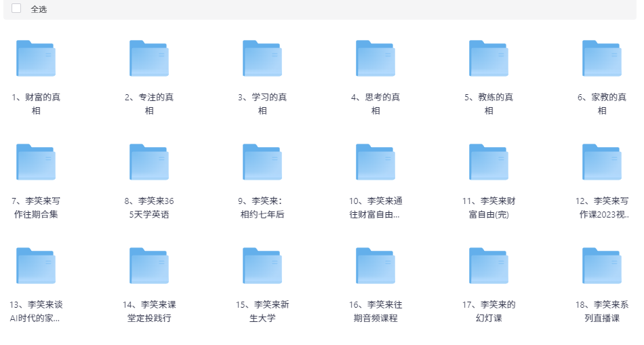Click the label 15、李笑来新生大学
This screenshot has height=345, width=644.
(262, 311)
